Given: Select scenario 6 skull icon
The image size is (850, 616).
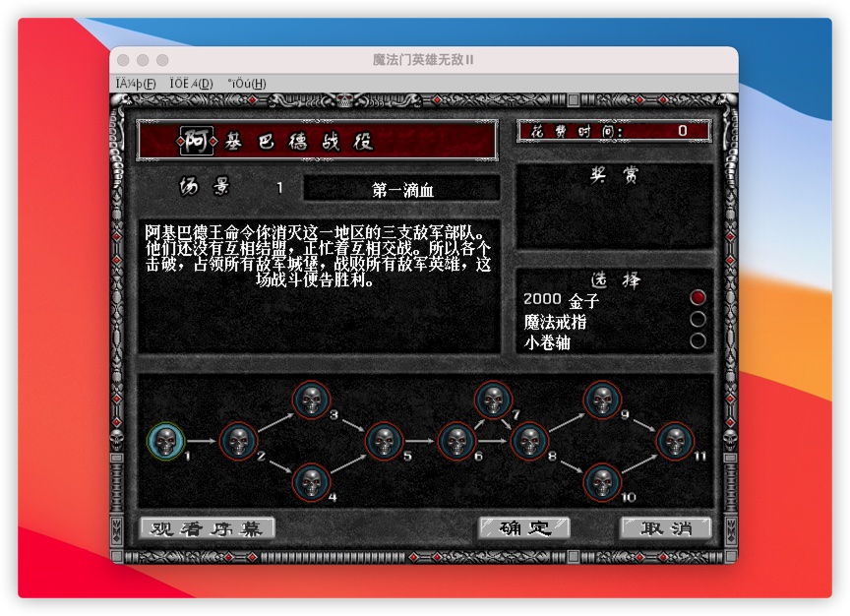Looking at the screenshot, I should [x=457, y=441].
